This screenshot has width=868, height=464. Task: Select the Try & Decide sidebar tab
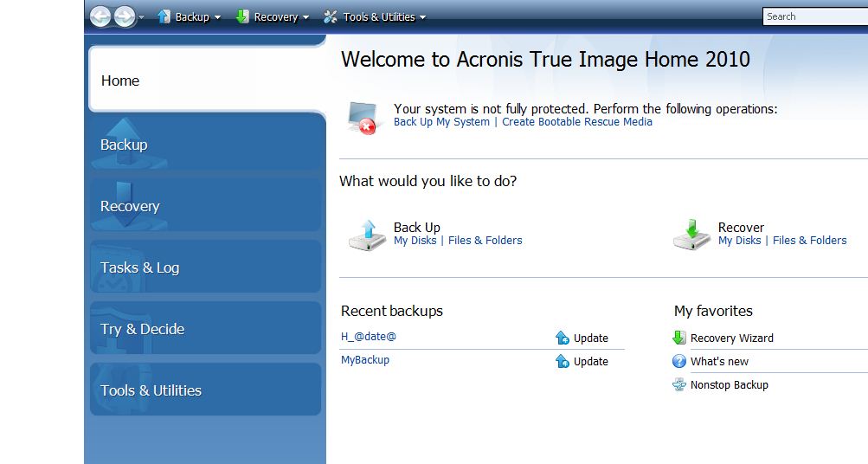click(x=205, y=328)
